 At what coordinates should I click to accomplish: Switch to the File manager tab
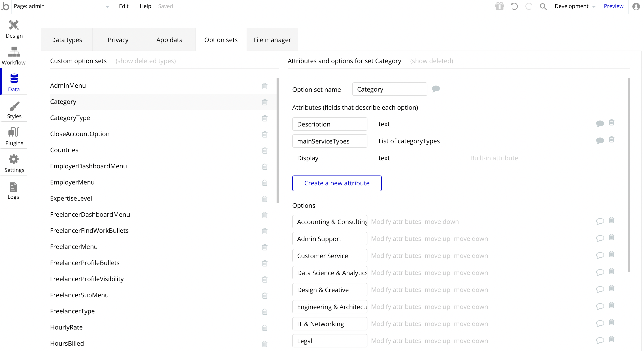click(272, 40)
